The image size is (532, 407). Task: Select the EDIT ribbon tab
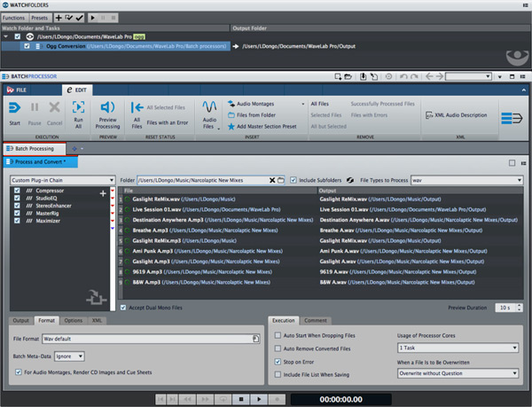tap(77, 90)
